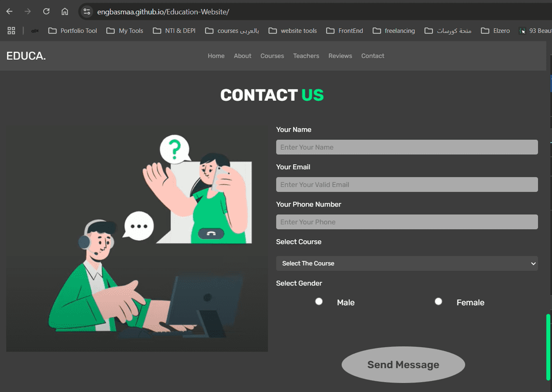Click the browser back arrow

10,12
